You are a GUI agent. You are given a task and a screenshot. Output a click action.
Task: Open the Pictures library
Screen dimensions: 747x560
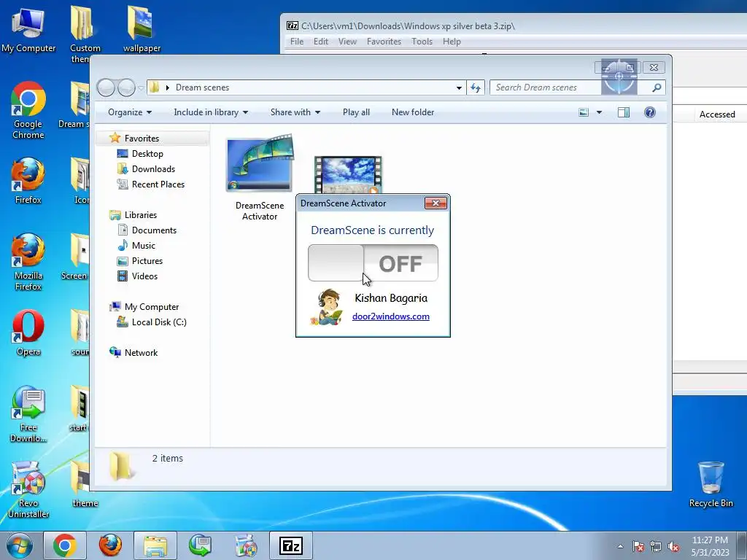[x=147, y=261]
